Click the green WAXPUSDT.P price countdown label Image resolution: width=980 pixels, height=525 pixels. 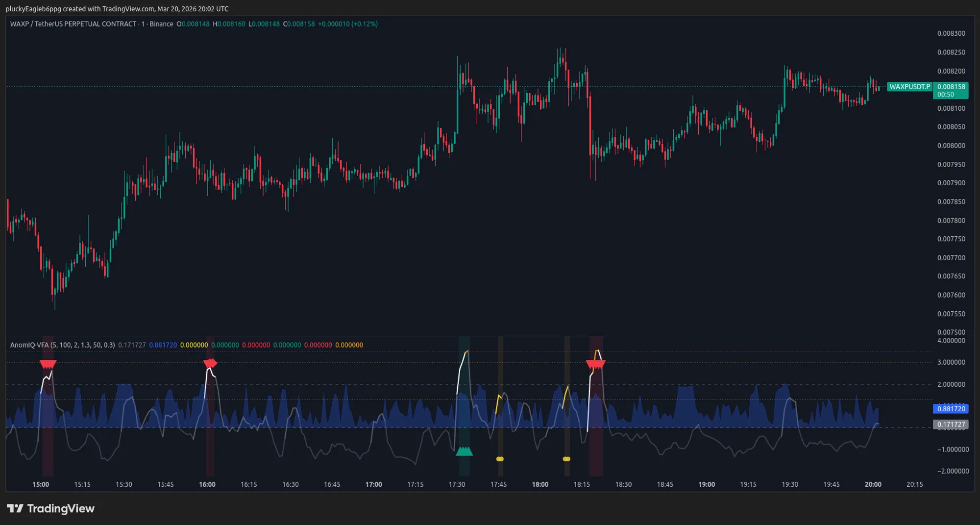(950, 89)
